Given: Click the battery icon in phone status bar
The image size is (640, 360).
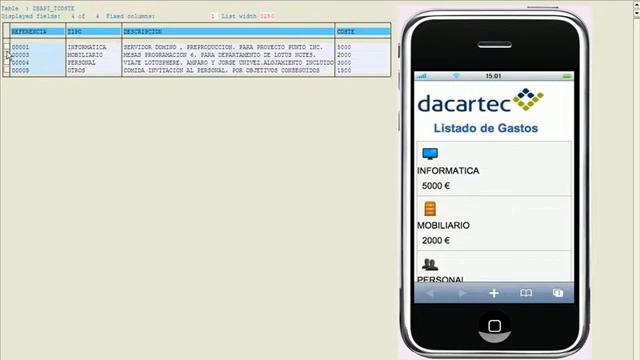Looking at the screenshot, I should [567, 76].
